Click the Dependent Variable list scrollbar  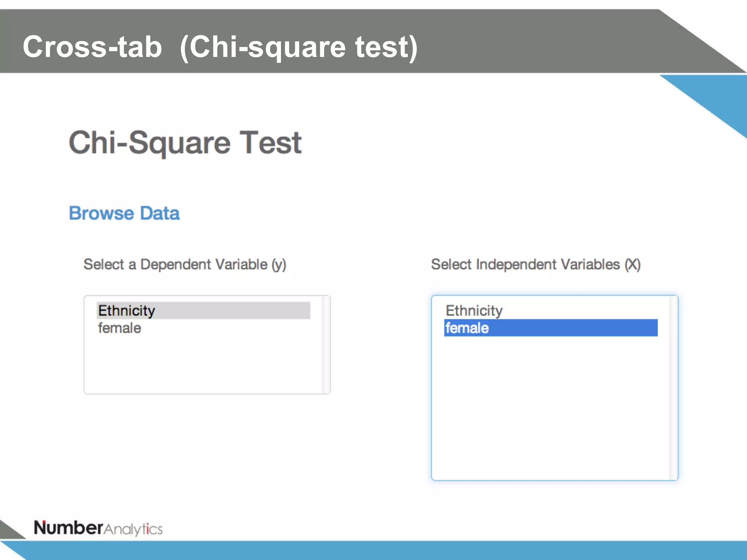click(x=326, y=345)
